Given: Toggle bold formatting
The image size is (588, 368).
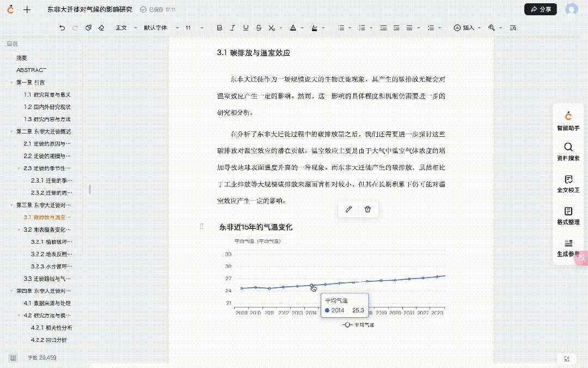Looking at the screenshot, I should click(x=219, y=28).
